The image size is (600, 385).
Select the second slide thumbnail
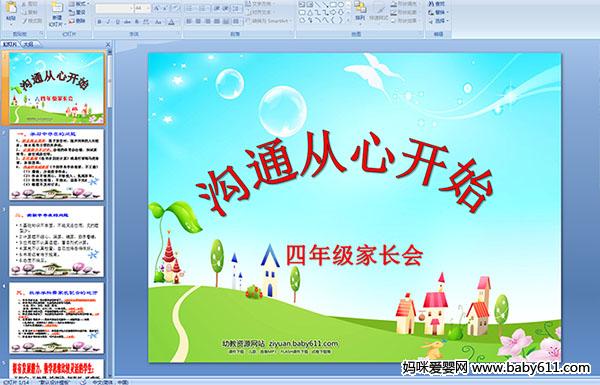point(56,165)
